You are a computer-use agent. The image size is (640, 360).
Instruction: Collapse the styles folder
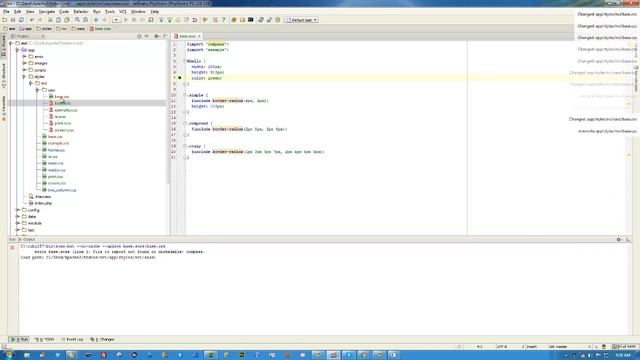[24, 77]
